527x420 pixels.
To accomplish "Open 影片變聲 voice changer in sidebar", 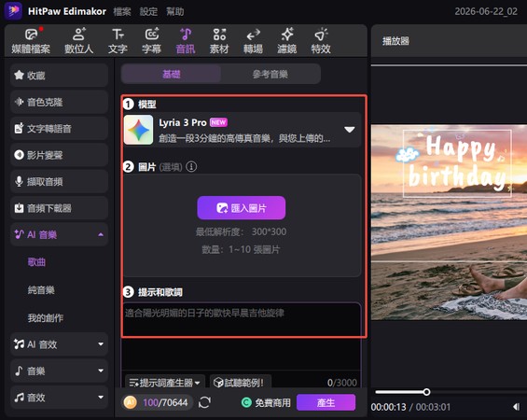I will click(59, 155).
